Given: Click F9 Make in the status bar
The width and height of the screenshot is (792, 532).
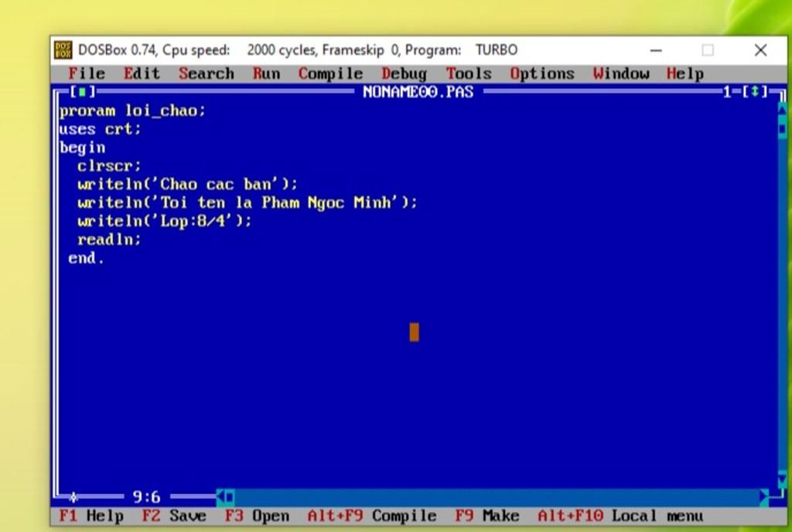Looking at the screenshot, I should coord(487,516).
